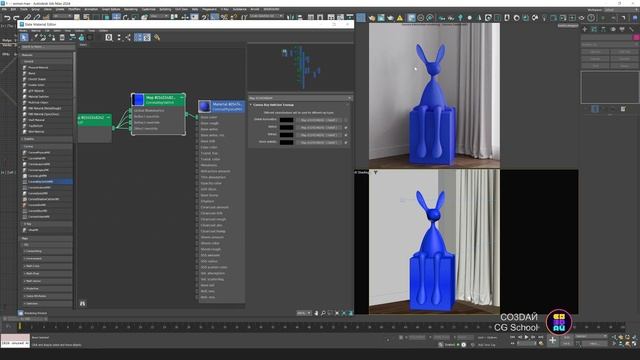Click Undo arrow in main toolbar

click(x=7, y=18)
